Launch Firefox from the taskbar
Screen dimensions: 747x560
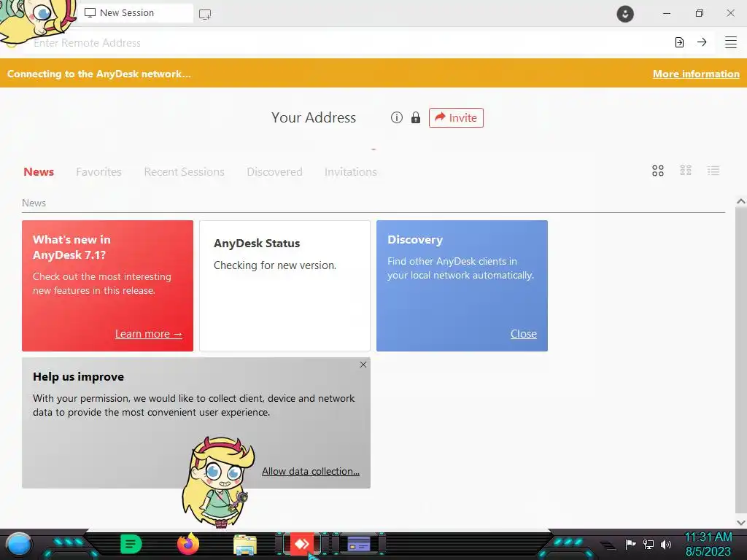pos(189,544)
